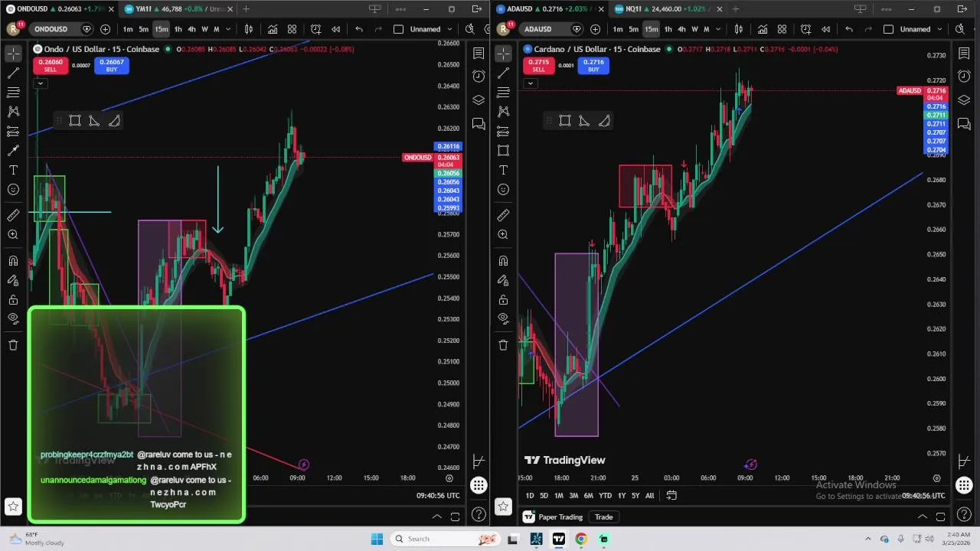Open indicator templates in ONDOUSD window
The height and width of the screenshot is (551, 980).
click(292, 29)
